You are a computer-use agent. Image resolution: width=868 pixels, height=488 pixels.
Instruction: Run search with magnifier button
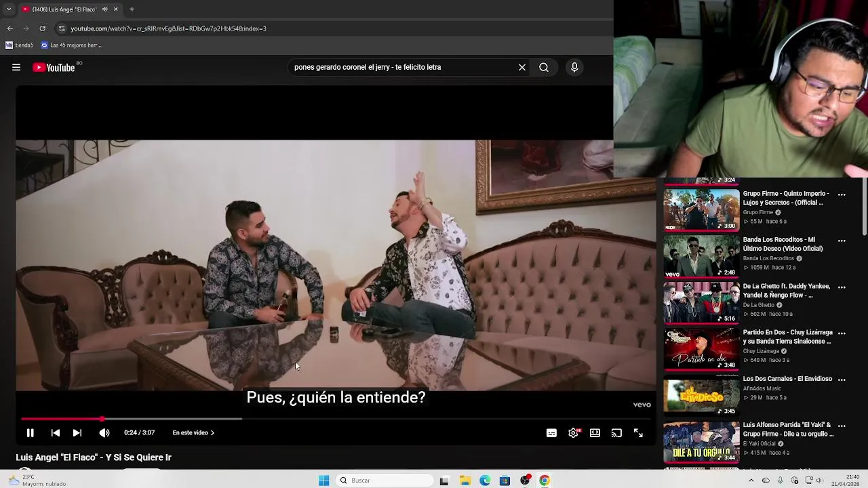tap(544, 67)
